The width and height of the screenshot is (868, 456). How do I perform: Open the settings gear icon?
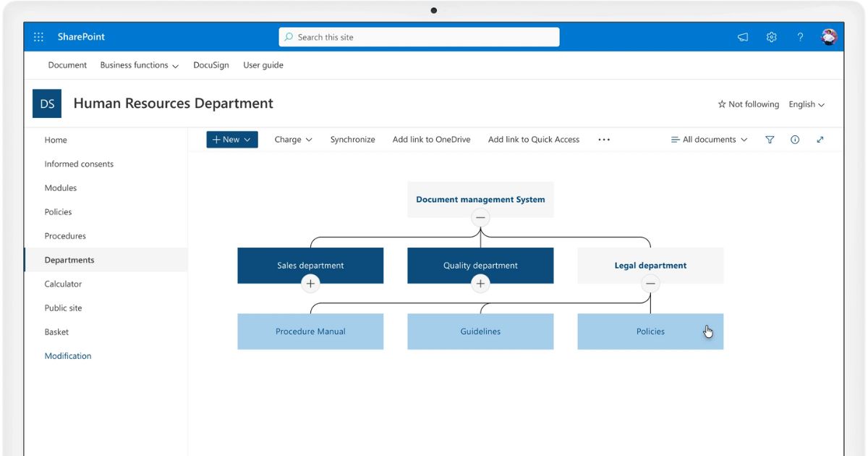click(x=772, y=37)
